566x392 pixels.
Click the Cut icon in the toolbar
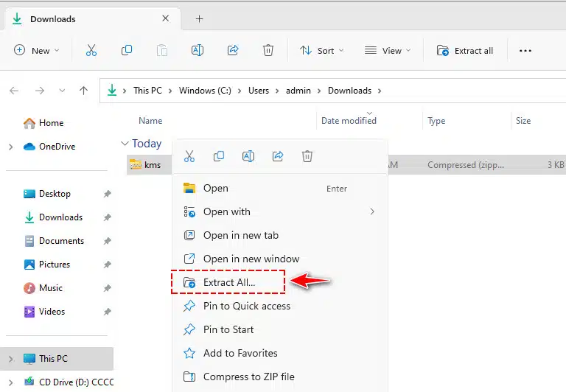(x=91, y=50)
